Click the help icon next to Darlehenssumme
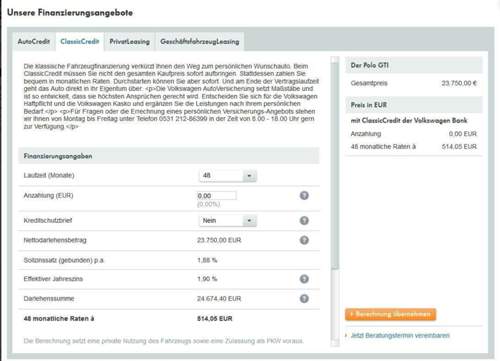The width and height of the screenshot is (500, 361). click(x=304, y=299)
